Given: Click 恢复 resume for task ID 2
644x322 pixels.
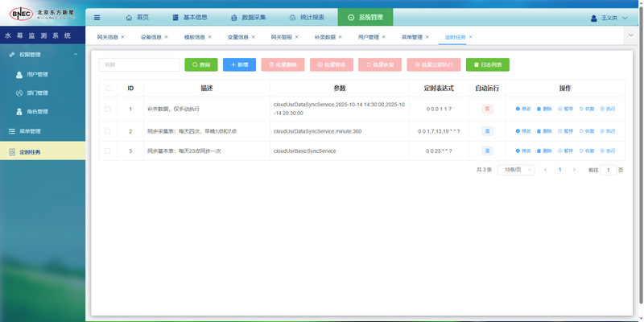Looking at the screenshot, I should pos(587,131).
